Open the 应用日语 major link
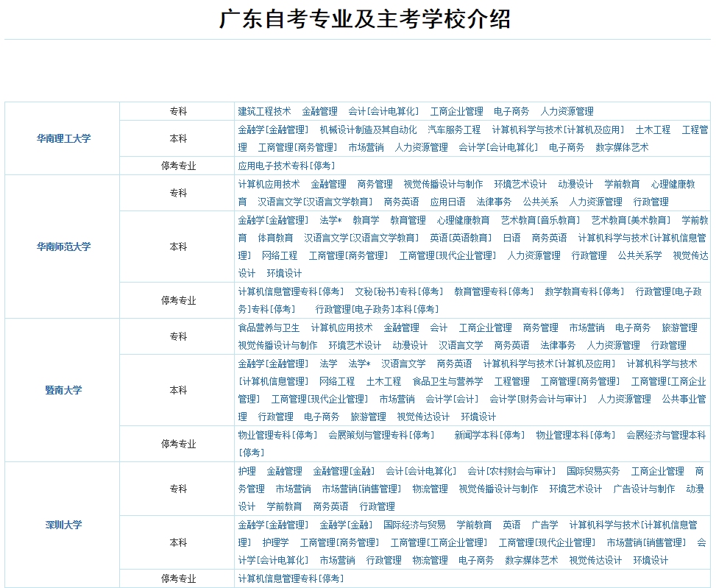The image size is (716, 588). (447, 202)
